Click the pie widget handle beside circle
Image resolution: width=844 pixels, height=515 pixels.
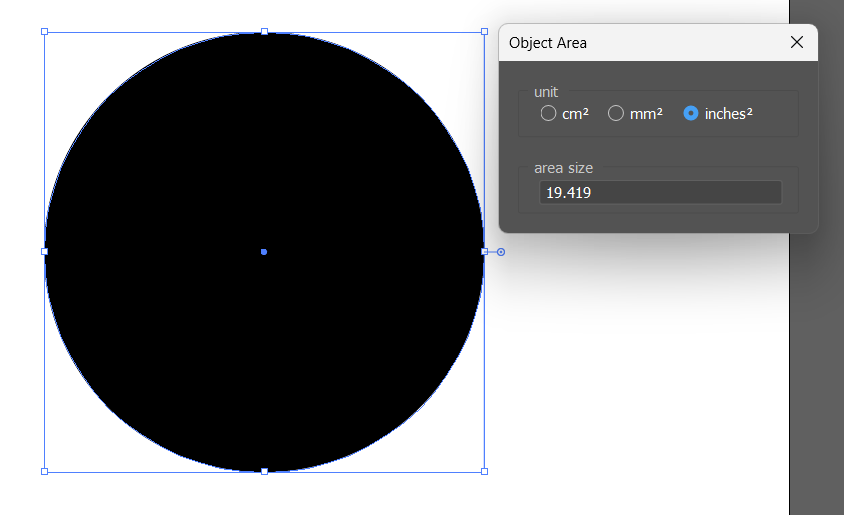pos(501,252)
